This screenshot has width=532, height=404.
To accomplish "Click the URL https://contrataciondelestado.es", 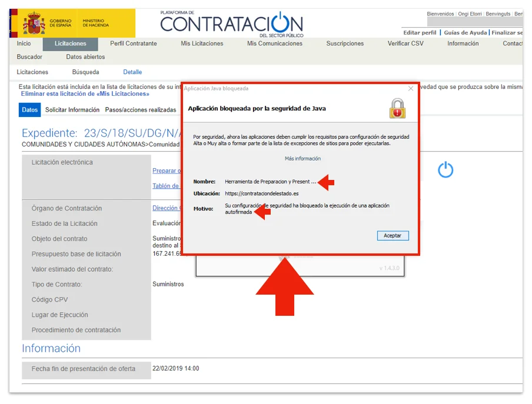I will 262,193.
